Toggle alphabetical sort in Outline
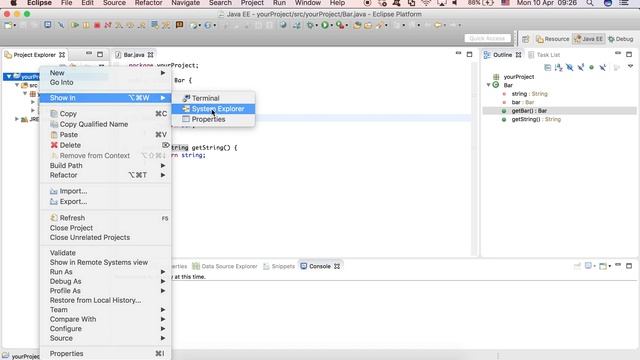 click(558, 67)
